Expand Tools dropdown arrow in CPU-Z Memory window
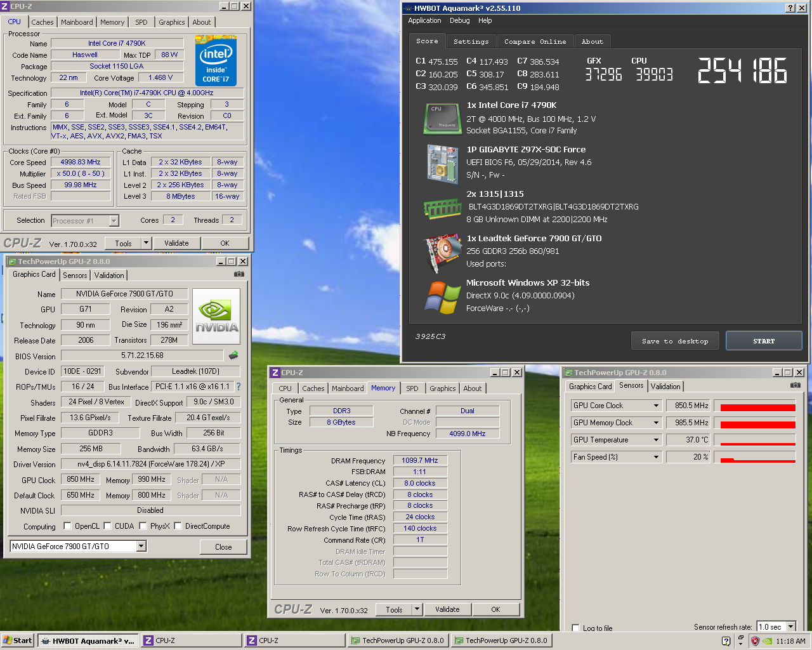Screen dimensions: 812x650 pos(417,609)
